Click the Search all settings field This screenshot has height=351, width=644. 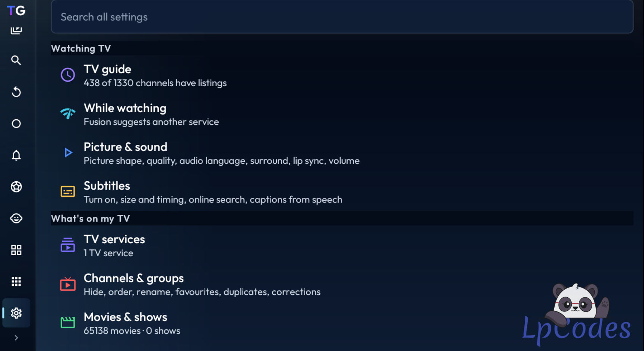tap(342, 17)
